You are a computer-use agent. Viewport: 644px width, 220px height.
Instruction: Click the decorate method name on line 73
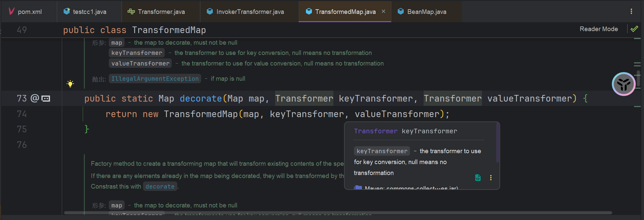coord(201,99)
